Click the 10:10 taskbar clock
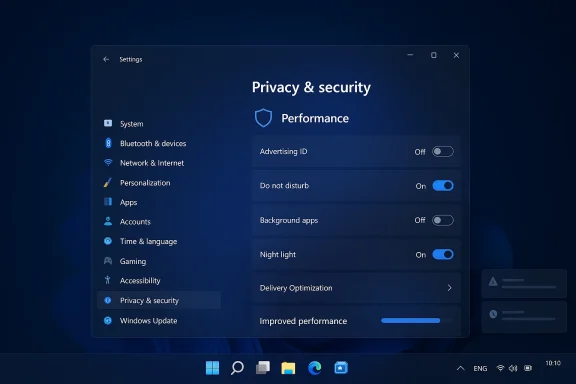Image resolution: width=576 pixels, height=384 pixels. tap(553, 363)
